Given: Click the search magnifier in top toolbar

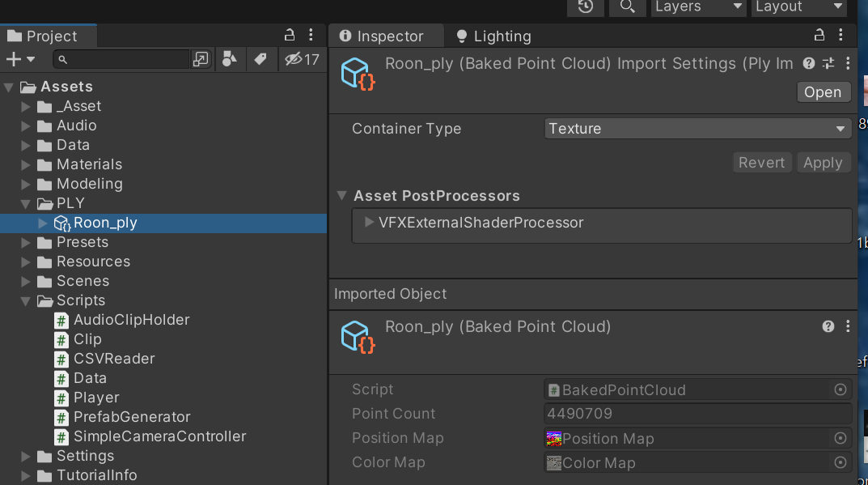Looking at the screenshot, I should (627, 6).
